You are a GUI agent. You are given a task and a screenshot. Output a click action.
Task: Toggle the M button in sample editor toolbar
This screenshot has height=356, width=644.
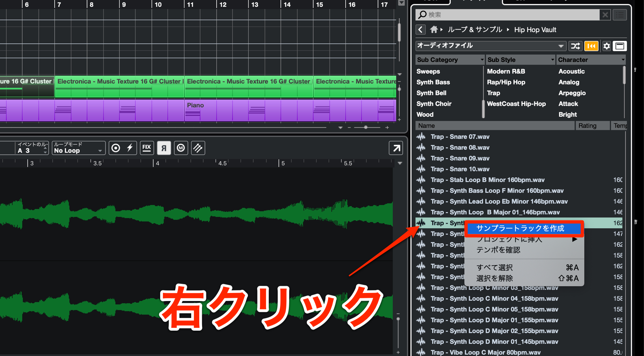point(181,148)
